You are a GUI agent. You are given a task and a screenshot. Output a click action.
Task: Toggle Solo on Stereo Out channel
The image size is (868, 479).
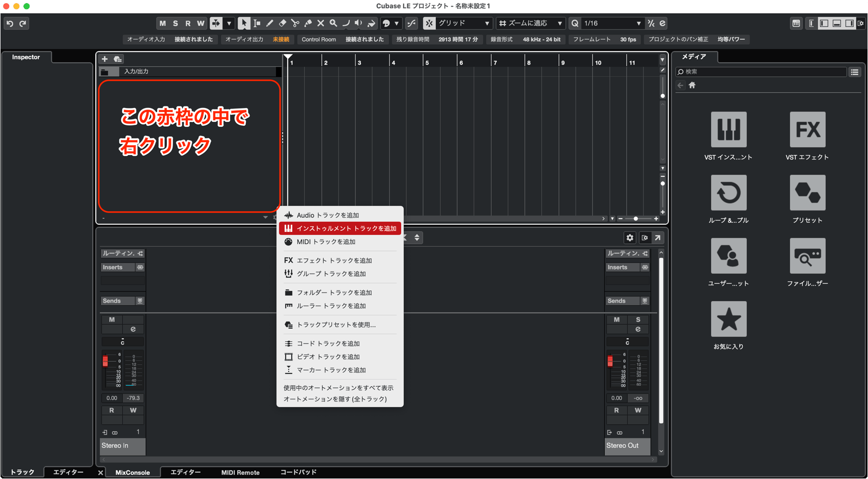click(638, 320)
